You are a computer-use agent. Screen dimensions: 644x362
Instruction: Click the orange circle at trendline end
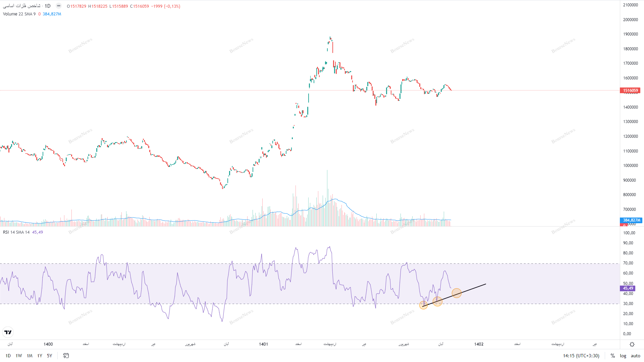click(x=457, y=293)
